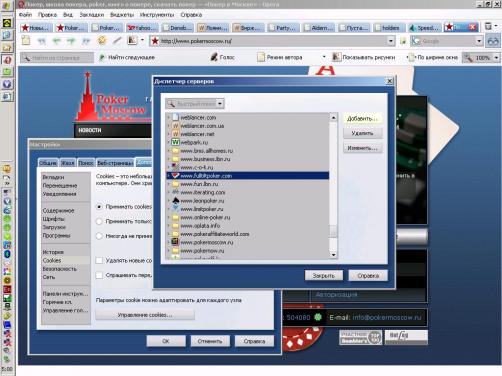Select the Никогда не принимать radio button

99,236
